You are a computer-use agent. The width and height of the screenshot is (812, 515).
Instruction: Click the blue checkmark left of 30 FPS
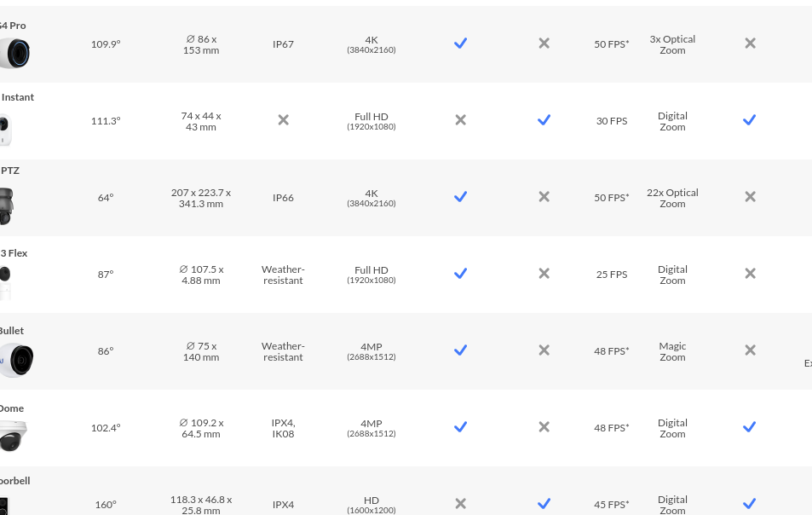[x=544, y=120]
